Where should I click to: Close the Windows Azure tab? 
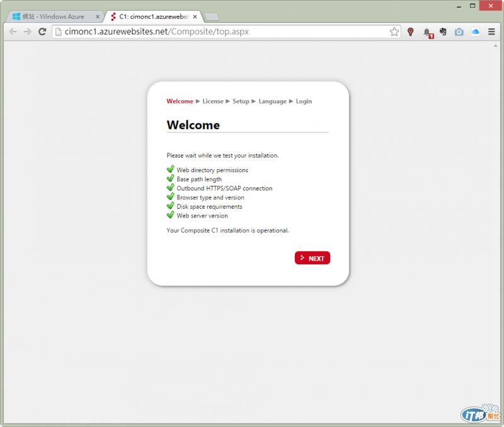tap(98, 16)
